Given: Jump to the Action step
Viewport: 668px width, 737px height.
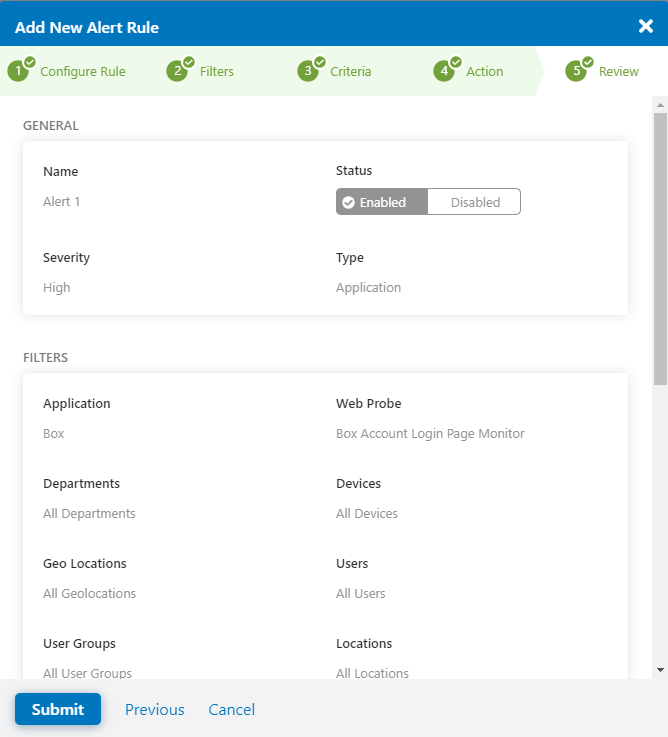Looking at the screenshot, I should (x=485, y=72).
